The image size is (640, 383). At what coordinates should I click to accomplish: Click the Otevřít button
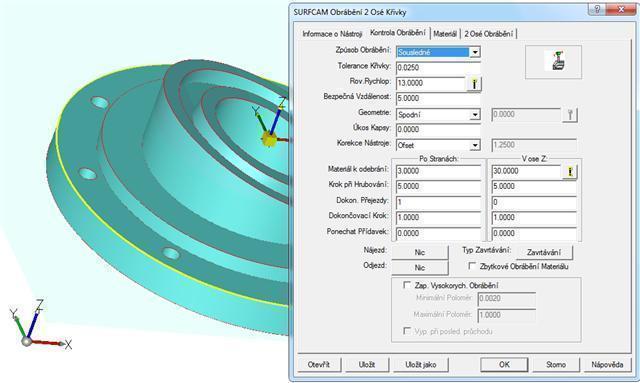(x=319, y=365)
